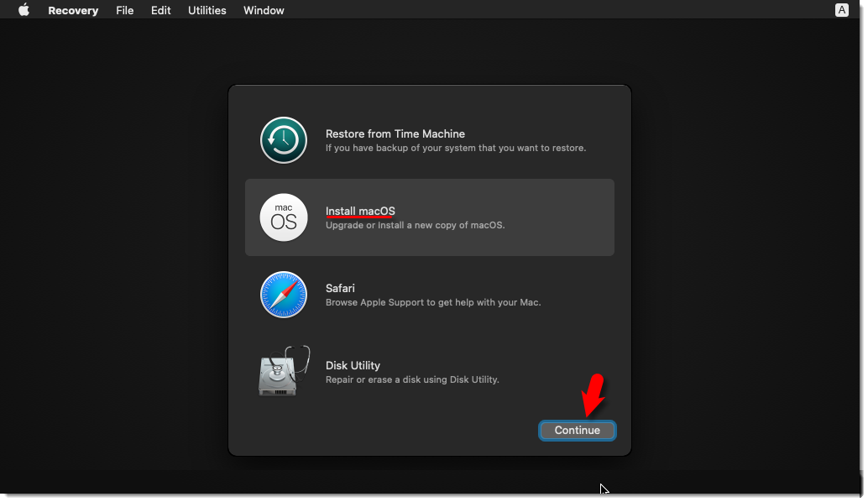Image resolution: width=868 pixels, height=502 pixels.
Task: Choose the Disk Utility drive icon
Action: pyautogui.click(x=284, y=371)
